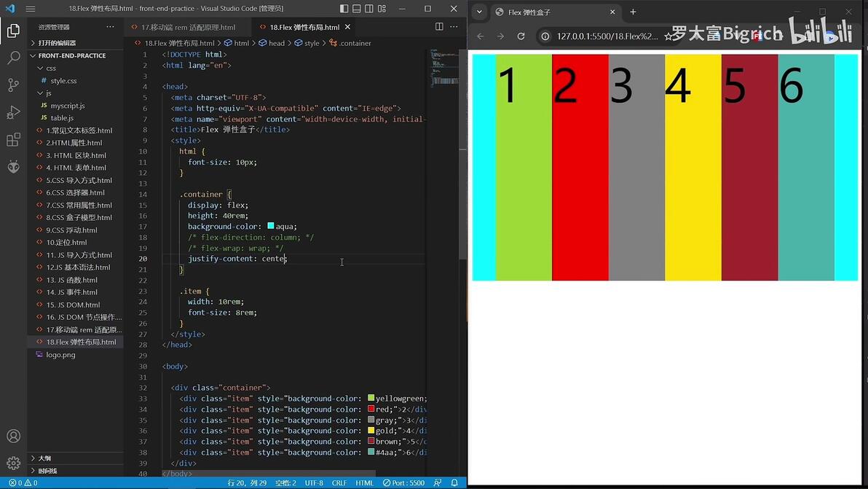Open Accounts menu in activity bar
This screenshot has height=489, width=868.
point(13,436)
